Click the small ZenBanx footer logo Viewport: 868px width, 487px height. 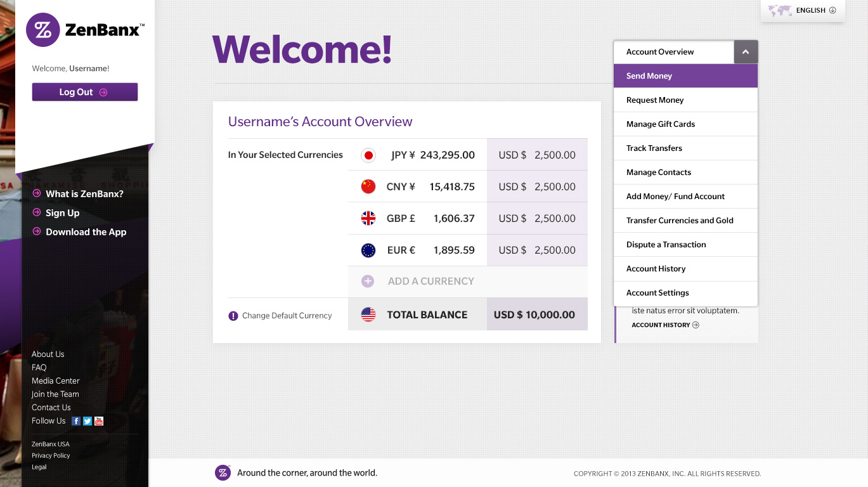click(x=223, y=472)
